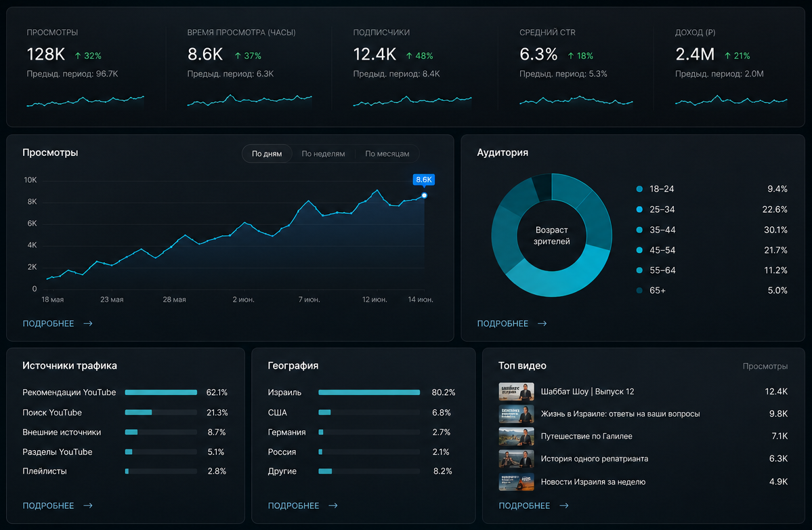Screen dimensions: 812x530
Task: Open thumbnail of 'Шаббат Шоу | Выпуск 12'
Action: [x=516, y=392]
